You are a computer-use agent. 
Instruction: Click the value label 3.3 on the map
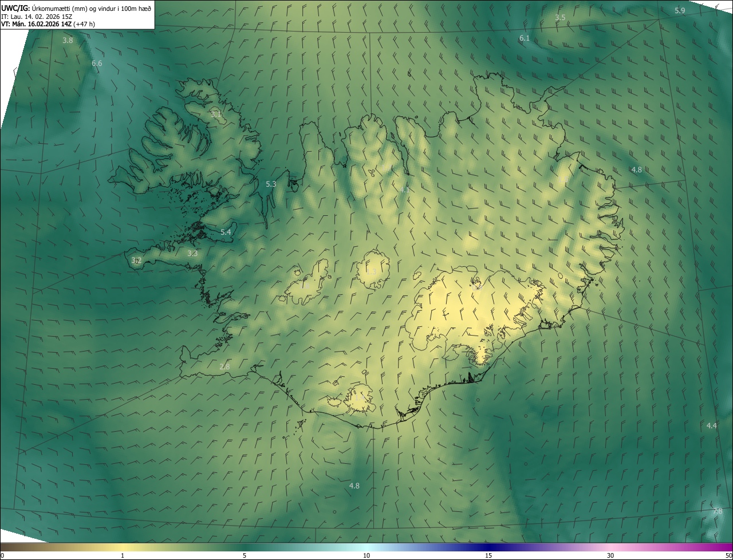pyautogui.click(x=192, y=253)
